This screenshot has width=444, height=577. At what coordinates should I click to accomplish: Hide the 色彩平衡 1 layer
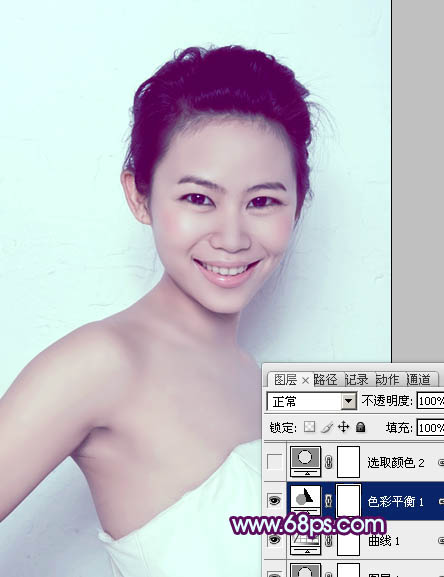(274, 500)
